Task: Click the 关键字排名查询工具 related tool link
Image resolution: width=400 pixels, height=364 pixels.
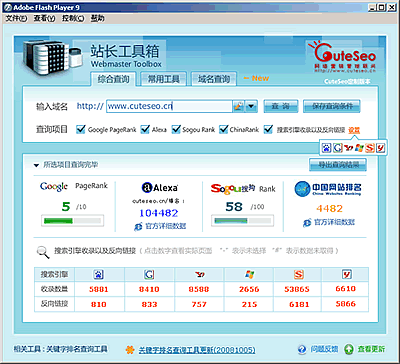Action: (77, 349)
